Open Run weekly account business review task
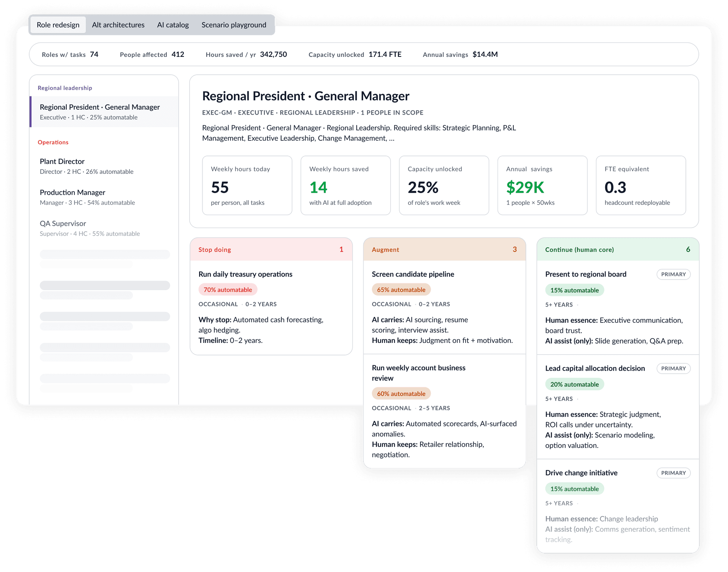 click(419, 373)
